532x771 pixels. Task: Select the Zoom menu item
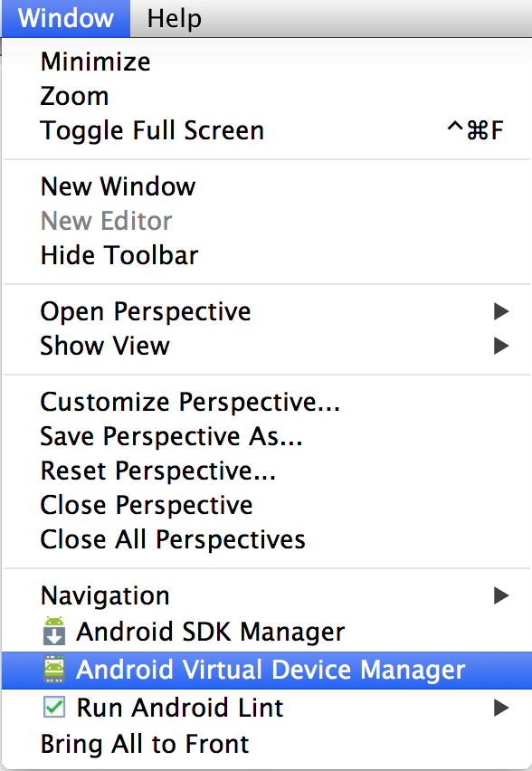[x=266, y=96]
